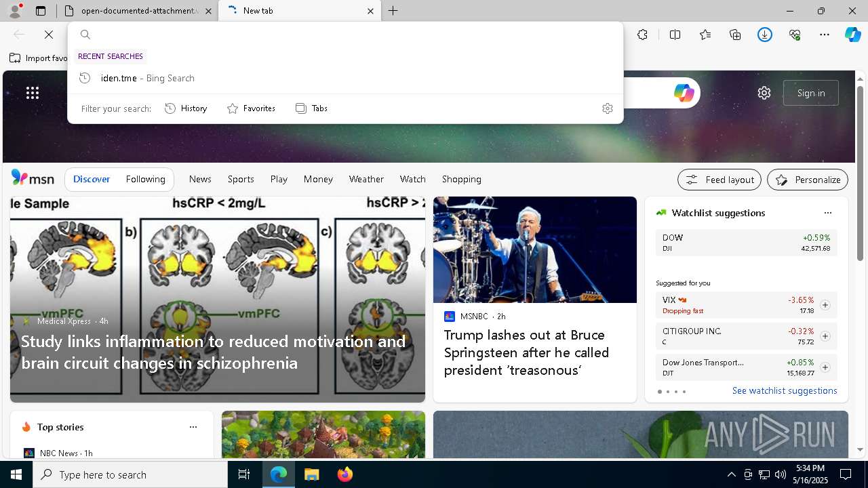Show hidden system tray icons
The width and height of the screenshot is (868, 488).
[x=731, y=474]
